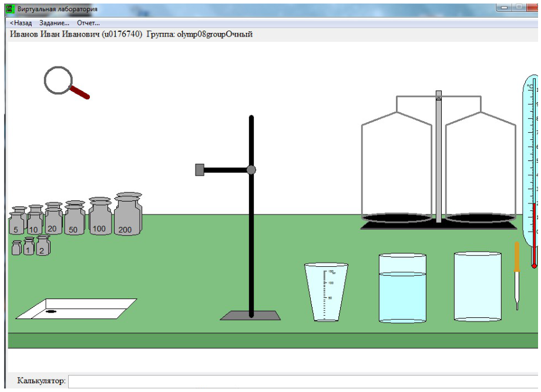Click the group text olymp08groupОчный
The width and height of the screenshot is (541, 392).
pos(214,35)
